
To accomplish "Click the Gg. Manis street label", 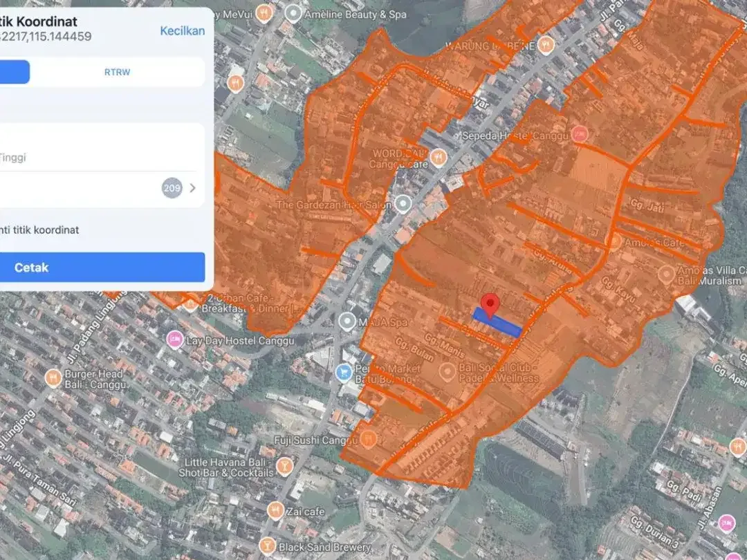I will click(x=444, y=345).
